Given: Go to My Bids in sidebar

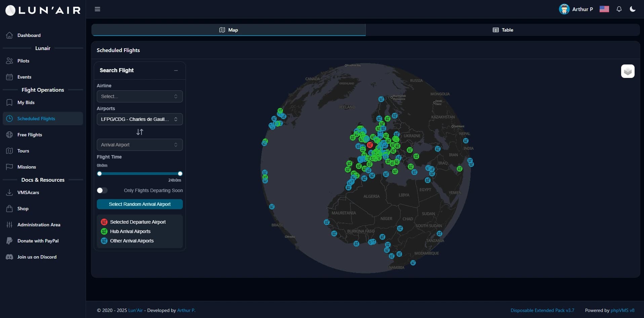Looking at the screenshot, I should (x=26, y=102).
